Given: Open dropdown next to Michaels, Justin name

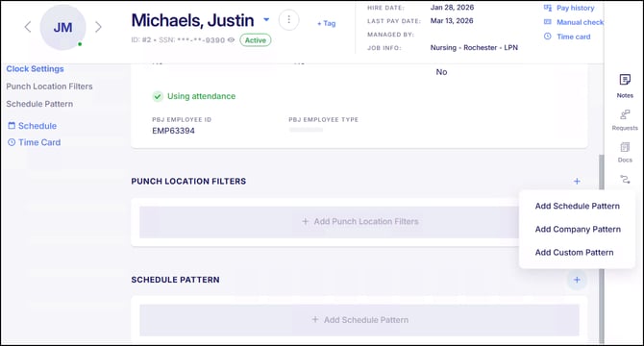Looking at the screenshot, I should click(266, 19).
